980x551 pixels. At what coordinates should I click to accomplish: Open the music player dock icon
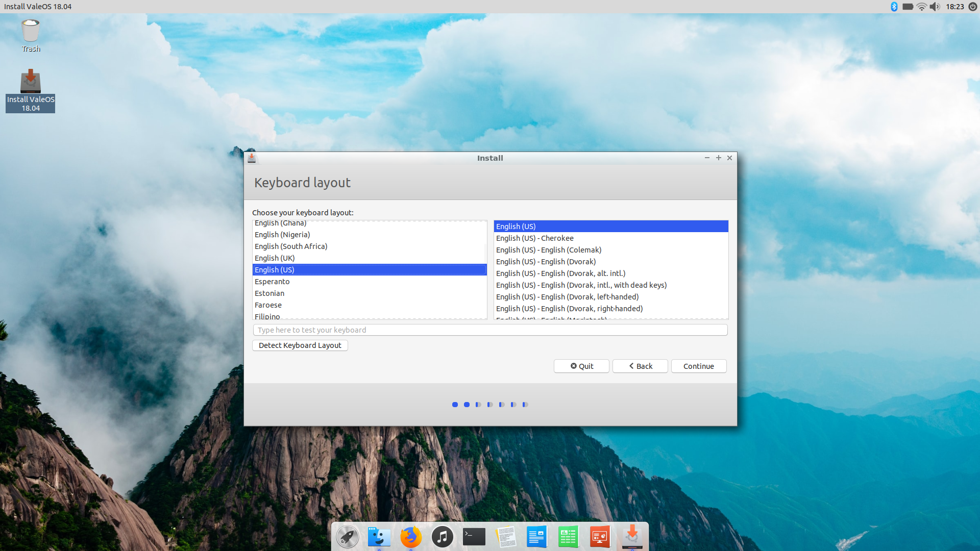tap(443, 537)
